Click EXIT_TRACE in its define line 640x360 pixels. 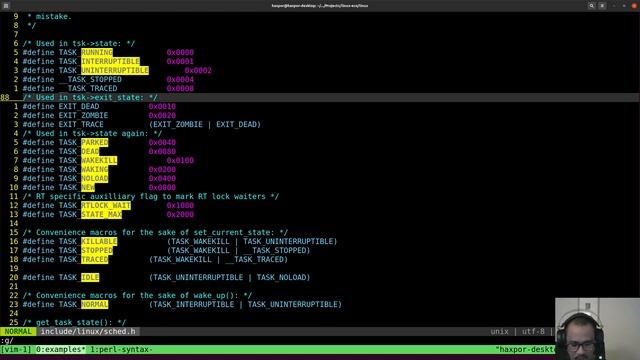pyautogui.click(x=81, y=124)
